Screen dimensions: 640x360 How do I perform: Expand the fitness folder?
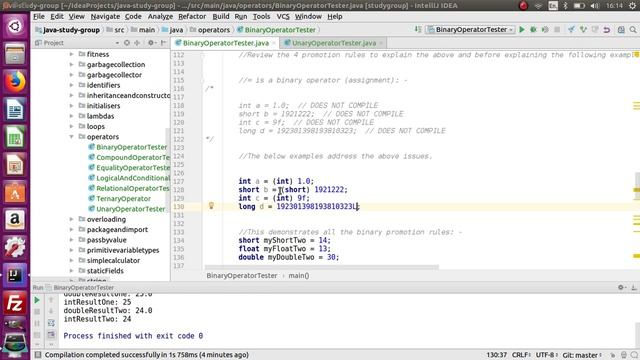pos(71,54)
